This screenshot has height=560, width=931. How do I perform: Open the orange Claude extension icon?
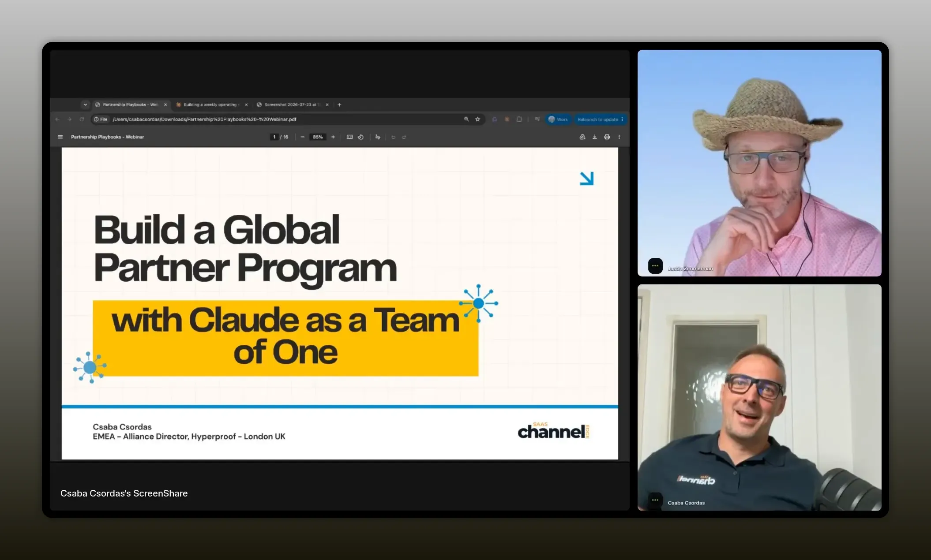[x=507, y=119]
